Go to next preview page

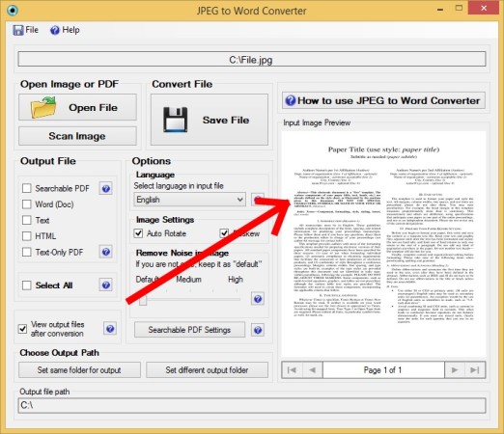[x=455, y=370]
